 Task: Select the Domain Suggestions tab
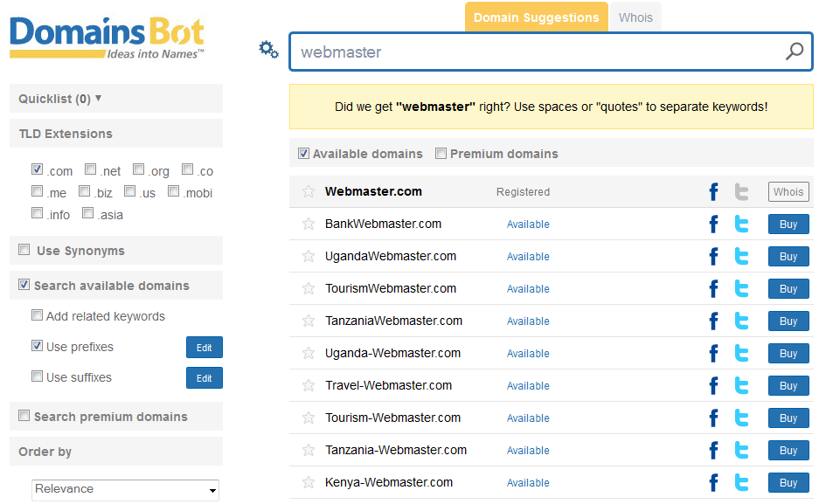coord(537,17)
